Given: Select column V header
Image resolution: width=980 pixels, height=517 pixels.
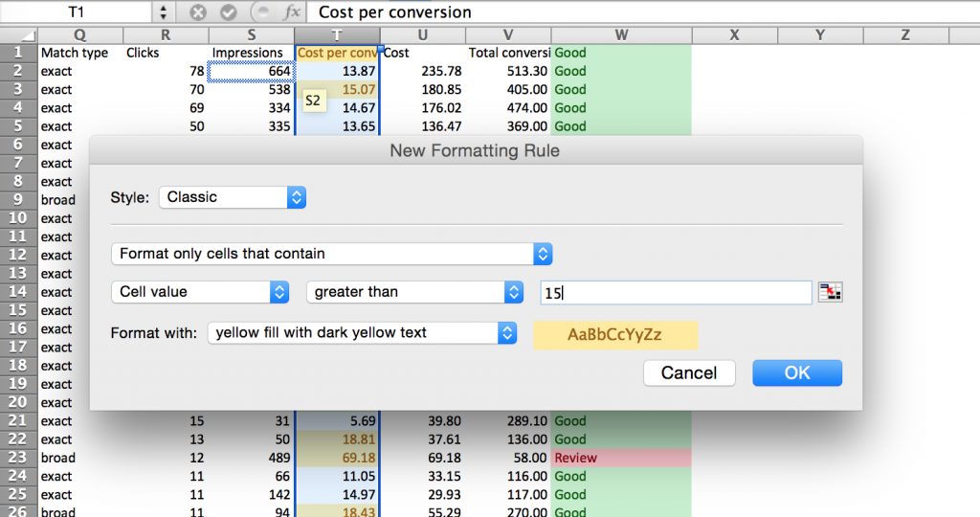Looking at the screenshot, I should coord(508,35).
